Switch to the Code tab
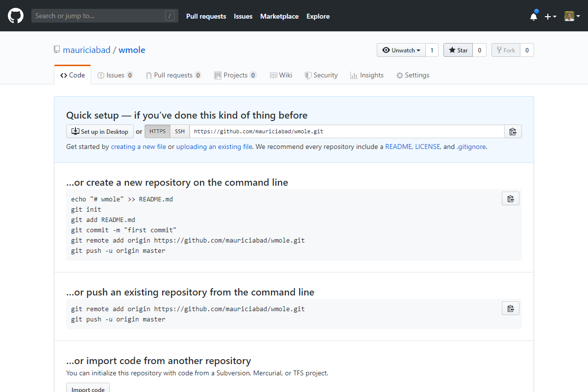Image resolution: width=588 pixels, height=392 pixels. [73, 75]
